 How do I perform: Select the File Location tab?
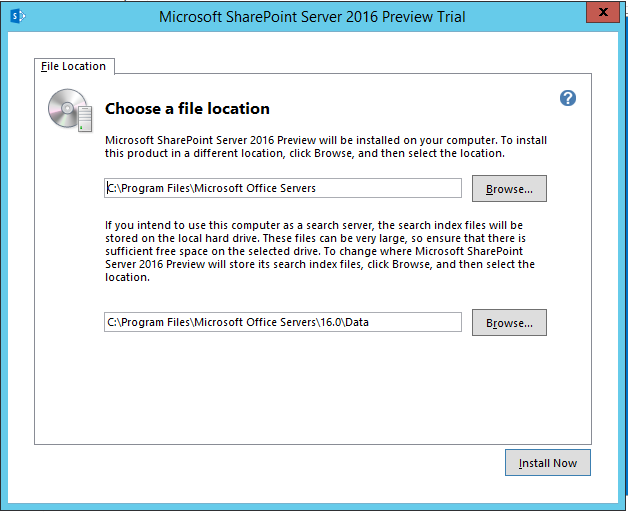pos(74,66)
